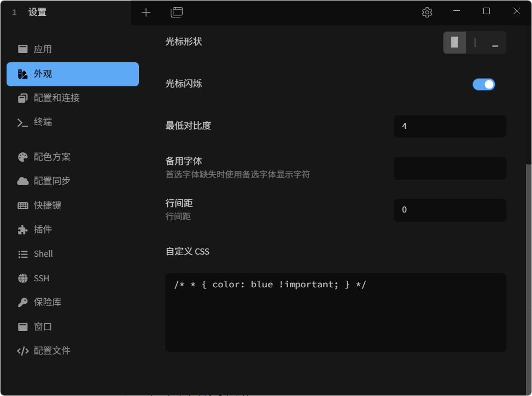Select the 应用 sidebar icon
This screenshot has height=396, width=532.
[22, 49]
